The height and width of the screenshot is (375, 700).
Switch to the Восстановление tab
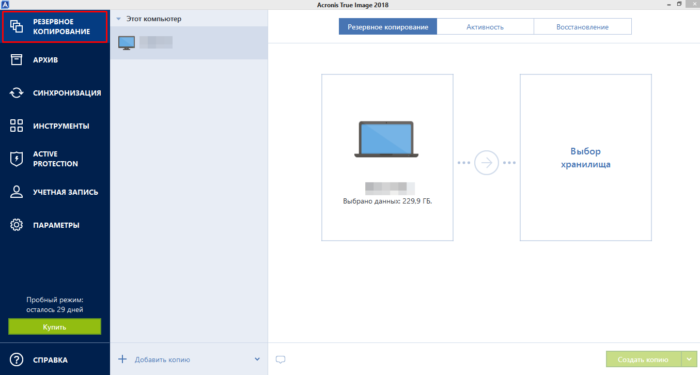(x=582, y=27)
